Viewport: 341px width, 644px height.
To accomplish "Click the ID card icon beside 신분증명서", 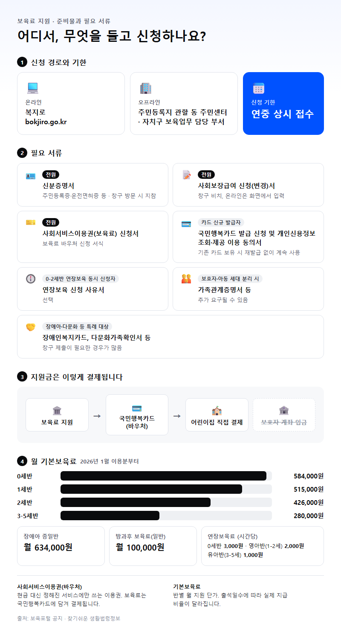I will pos(31,175).
